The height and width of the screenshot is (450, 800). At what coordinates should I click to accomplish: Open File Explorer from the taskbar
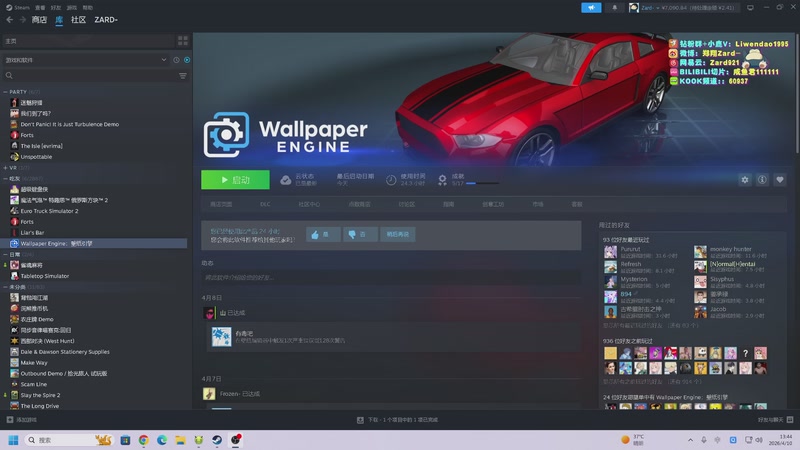180,440
